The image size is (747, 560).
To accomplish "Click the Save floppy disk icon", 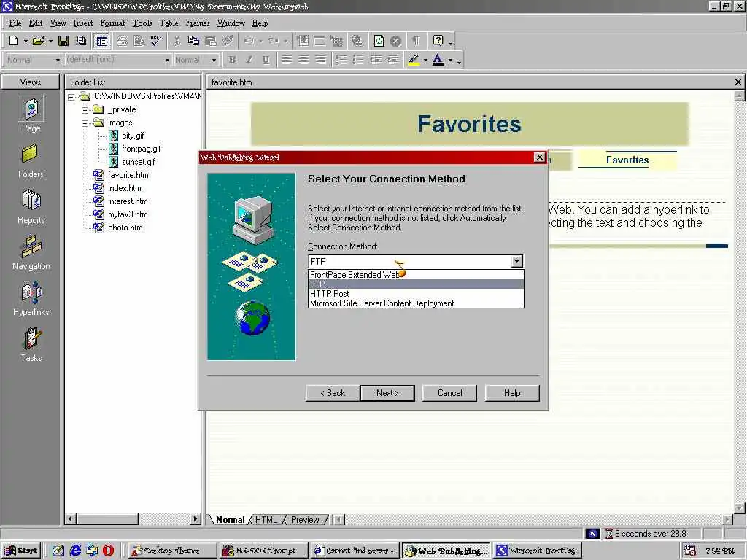I will pyautogui.click(x=63, y=41).
